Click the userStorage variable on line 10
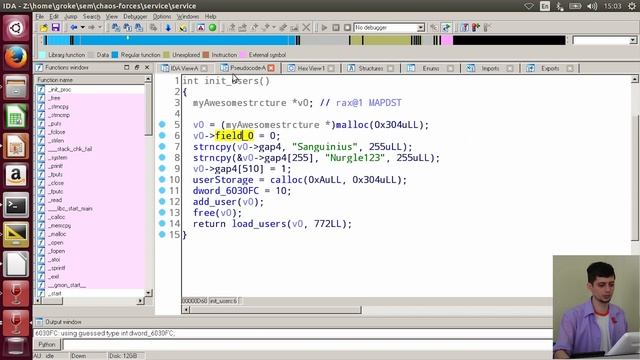This screenshot has height=360, width=640. (x=223, y=180)
